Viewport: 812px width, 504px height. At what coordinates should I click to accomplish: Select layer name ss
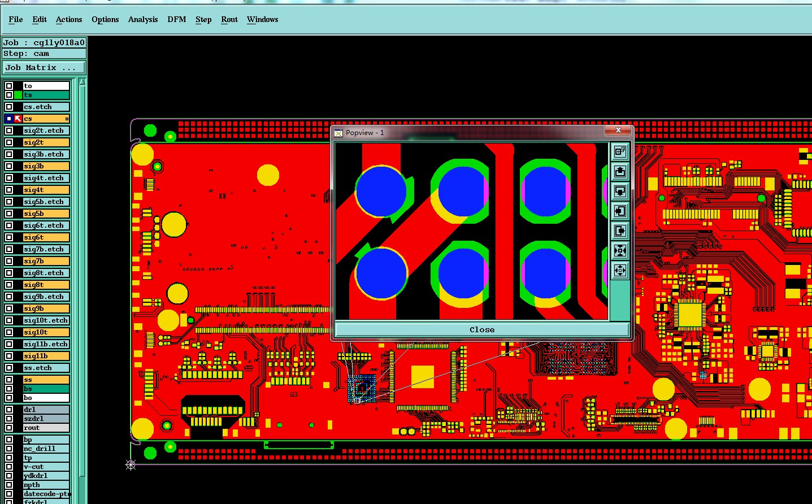point(46,380)
